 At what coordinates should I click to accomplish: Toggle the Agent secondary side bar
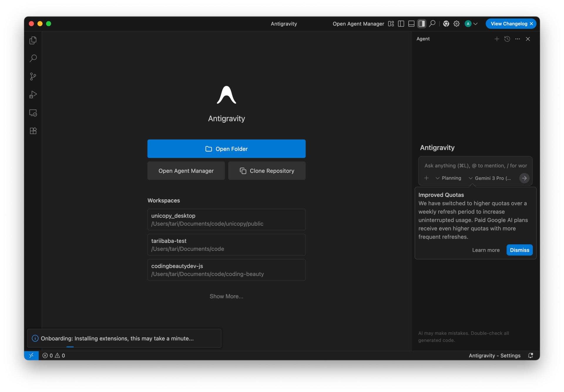tap(422, 24)
